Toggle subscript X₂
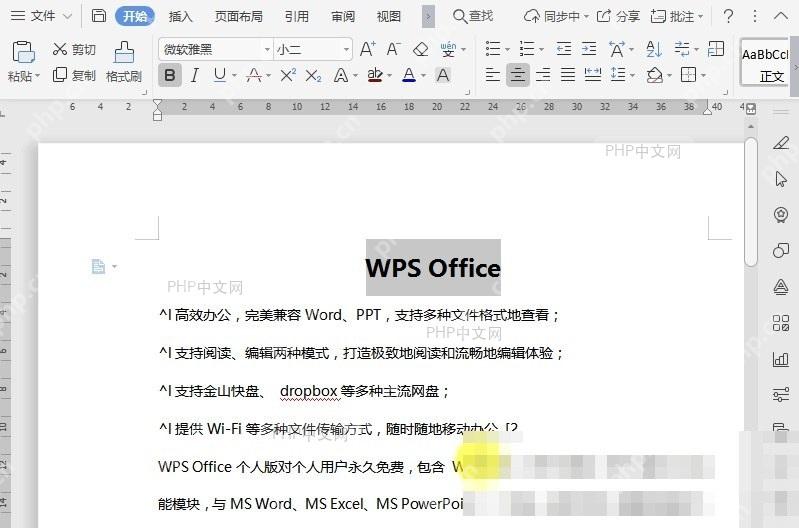This screenshot has height=528, width=799. (x=313, y=76)
